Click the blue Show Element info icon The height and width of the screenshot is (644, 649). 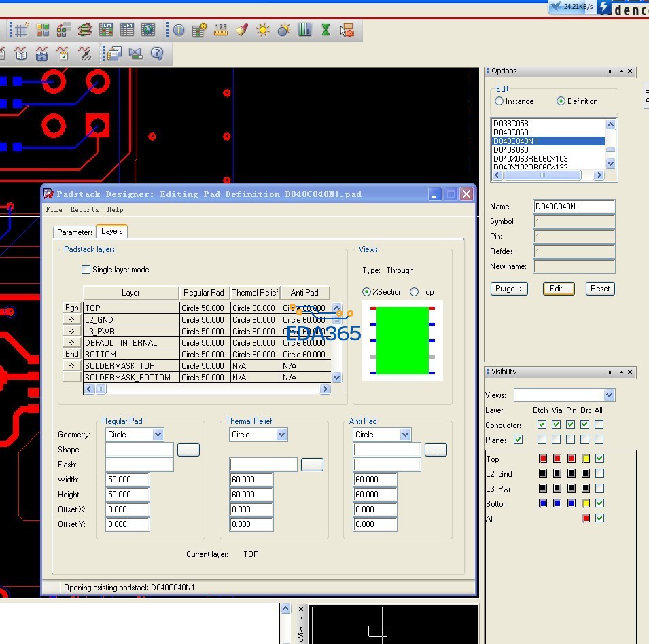coord(179,30)
